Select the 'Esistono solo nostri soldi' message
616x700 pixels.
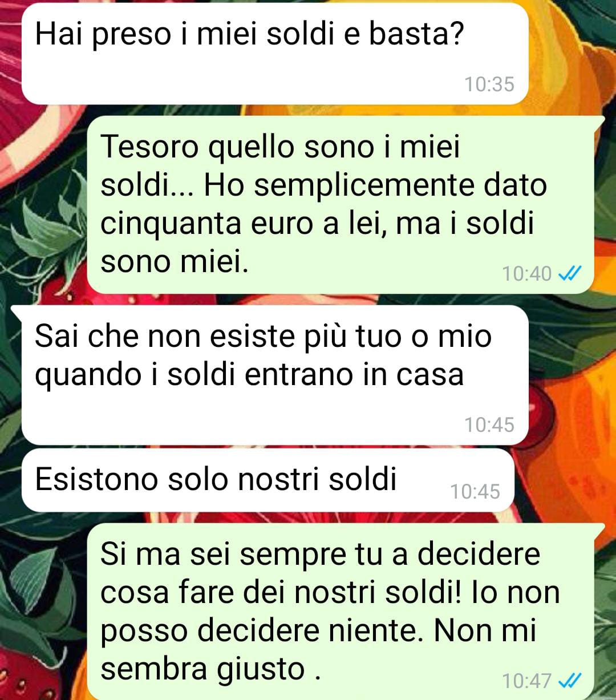pos(268,480)
